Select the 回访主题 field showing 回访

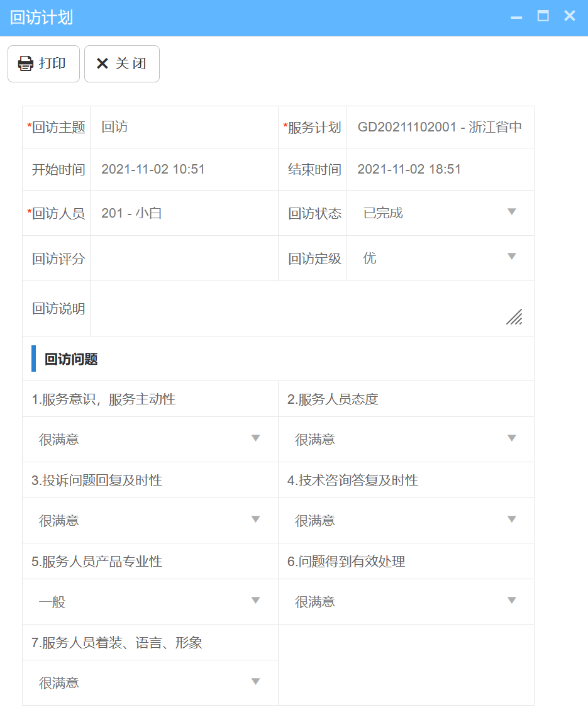coord(182,127)
